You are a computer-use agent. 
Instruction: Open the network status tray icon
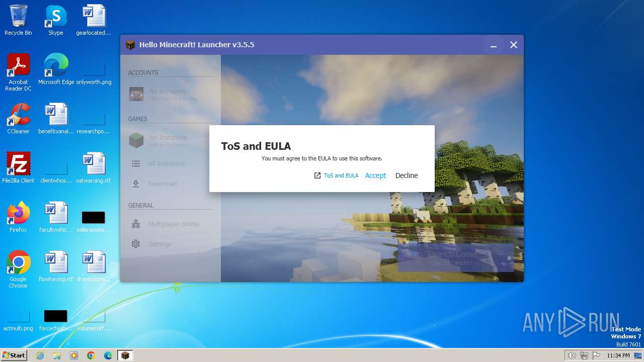pos(584,355)
